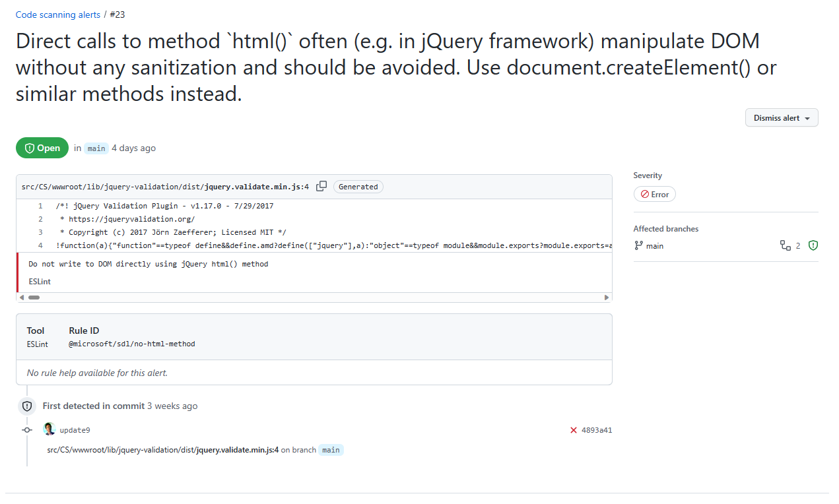
Task: Open the Dismiss alert dropdown
Action: click(782, 117)
